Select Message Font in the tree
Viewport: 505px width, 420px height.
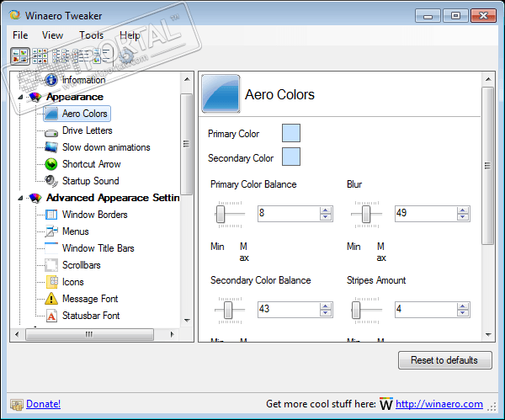coord(90,299)
